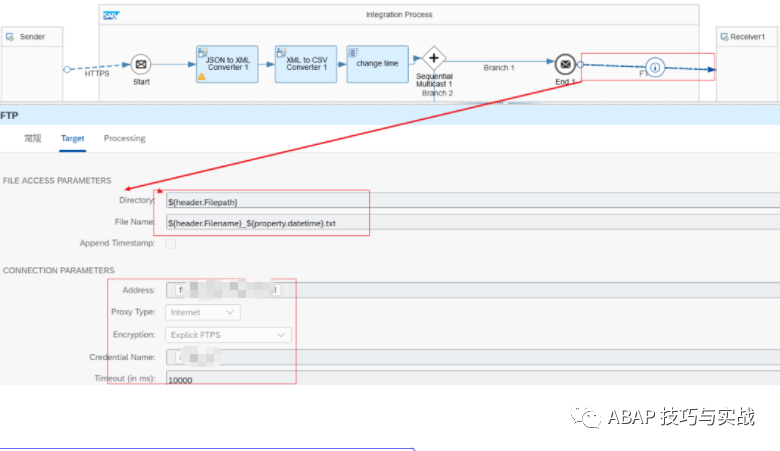The width and height of the screenshot is (780, 451).
Task: Click the warning icon on JSON converter
Action: pos(202,75)
